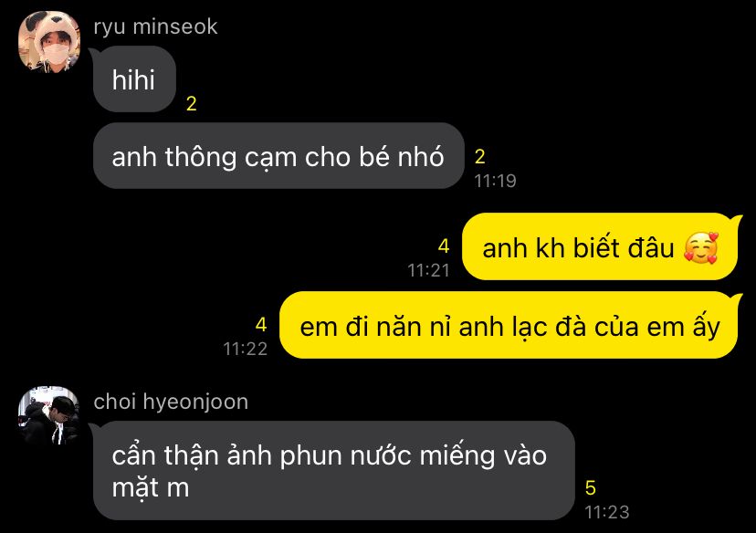Screen dimensions: 756x533
Task: Tap the 11:19 timestamp
Action: (x=495, y=182)
